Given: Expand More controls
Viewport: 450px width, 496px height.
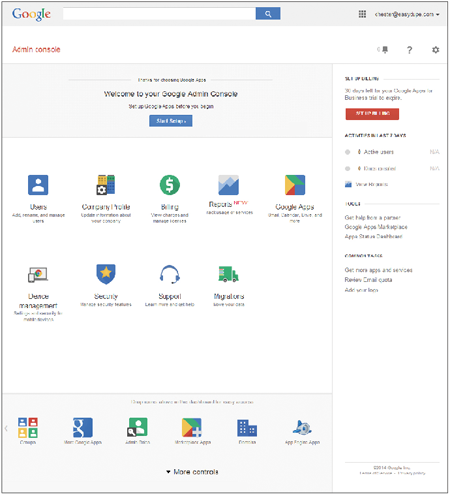Looking at the screenshot, I should (192, 472).
